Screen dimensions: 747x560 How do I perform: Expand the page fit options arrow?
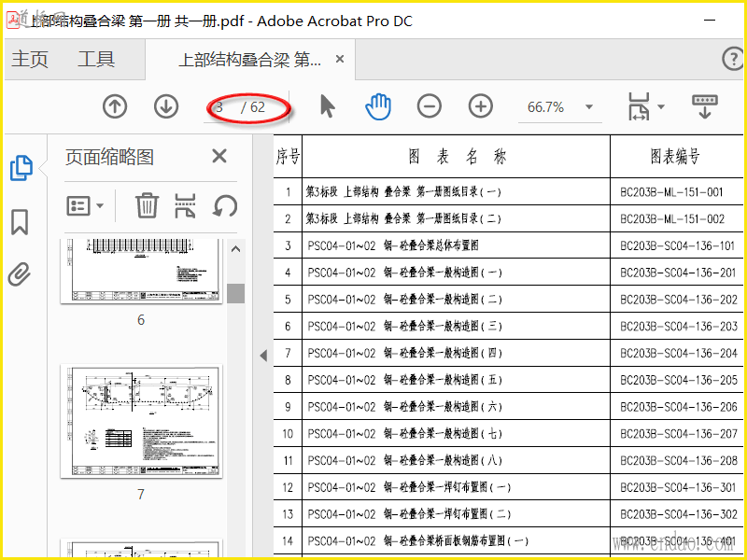click(661, 106)
